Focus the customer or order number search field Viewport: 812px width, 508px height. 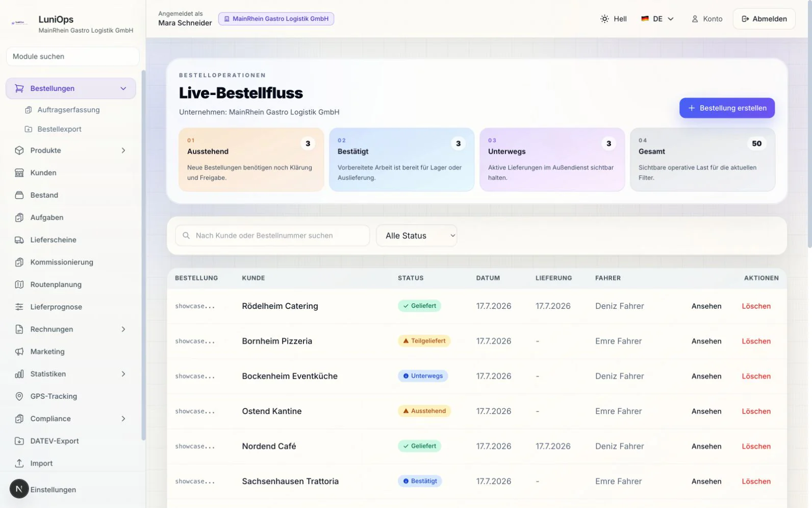tap(272, 235)
